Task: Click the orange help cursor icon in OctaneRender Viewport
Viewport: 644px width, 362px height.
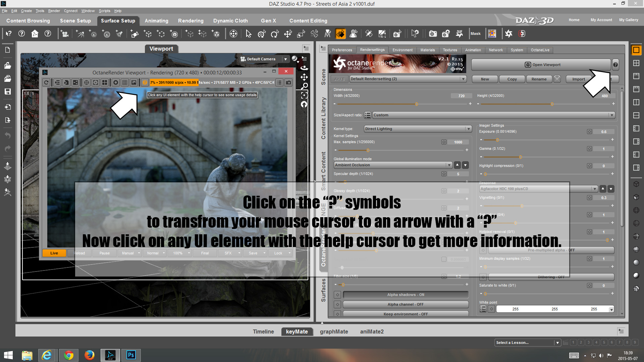Action: click(x=145, y=82)
